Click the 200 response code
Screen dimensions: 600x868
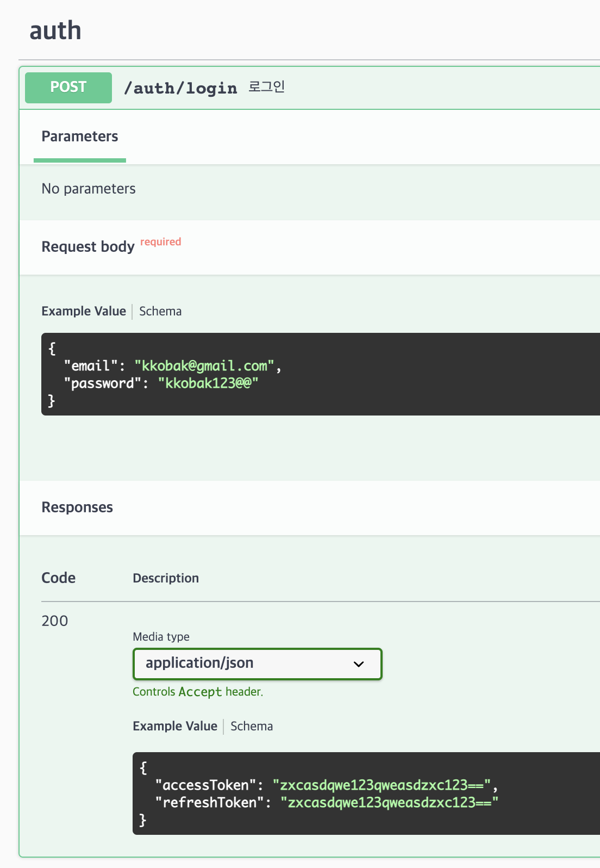click(x=55, y=621)
